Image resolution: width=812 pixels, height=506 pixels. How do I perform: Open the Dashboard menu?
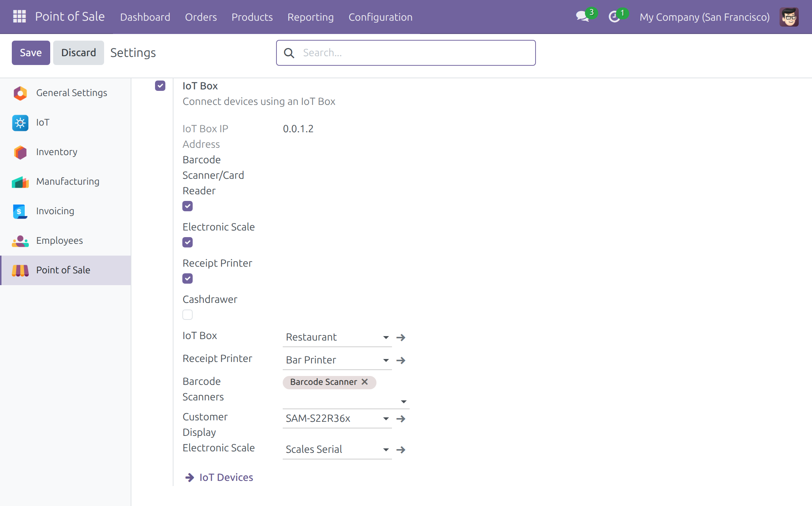click(x=145, y=17)
